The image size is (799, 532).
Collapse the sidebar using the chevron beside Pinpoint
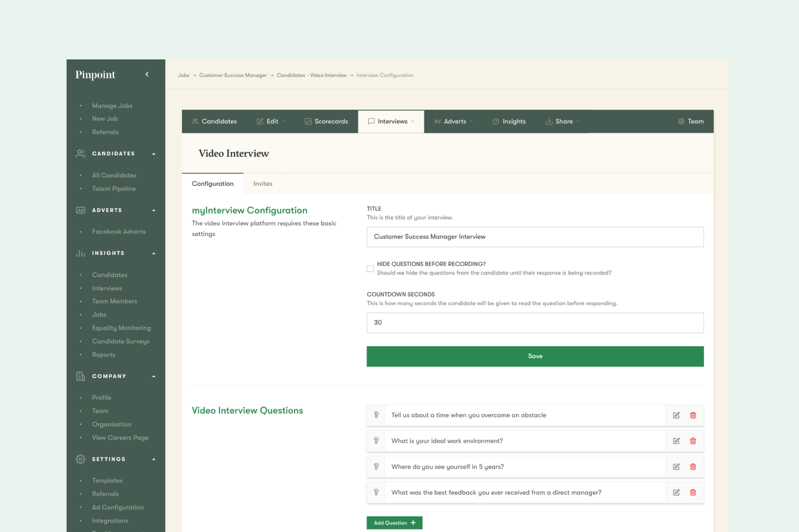click(147, 73)
